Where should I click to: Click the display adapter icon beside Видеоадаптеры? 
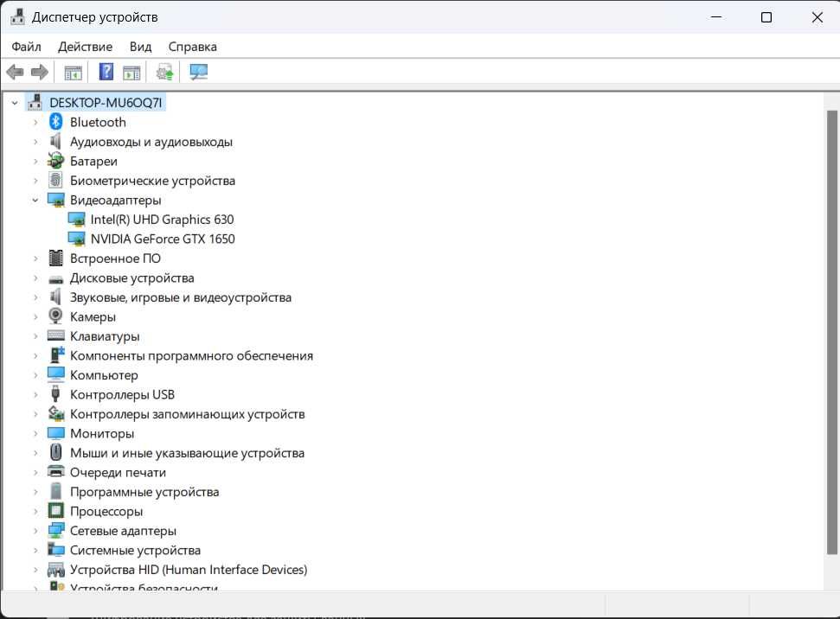pos(55,200)
